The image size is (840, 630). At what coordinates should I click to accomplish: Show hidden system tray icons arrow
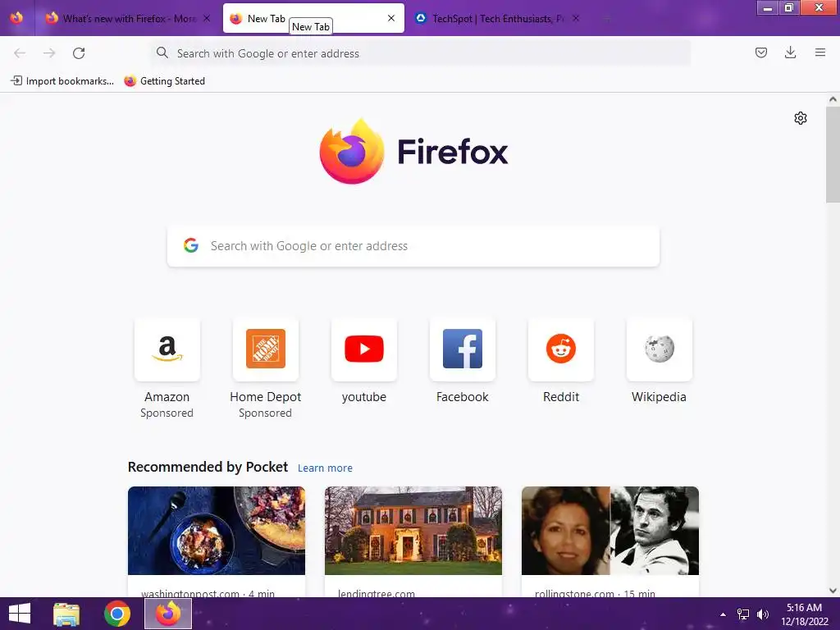pyautogui.click(x=723, y=614)
